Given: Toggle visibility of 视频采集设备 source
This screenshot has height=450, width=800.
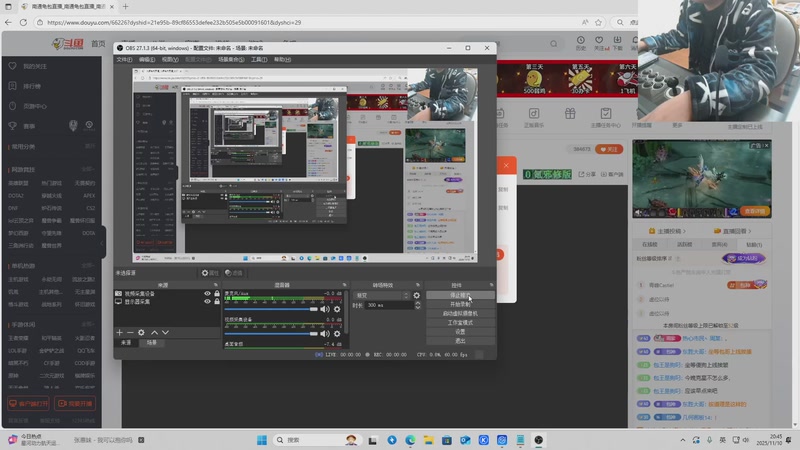Looking at the screenshot, I should (x=207, y=293).
